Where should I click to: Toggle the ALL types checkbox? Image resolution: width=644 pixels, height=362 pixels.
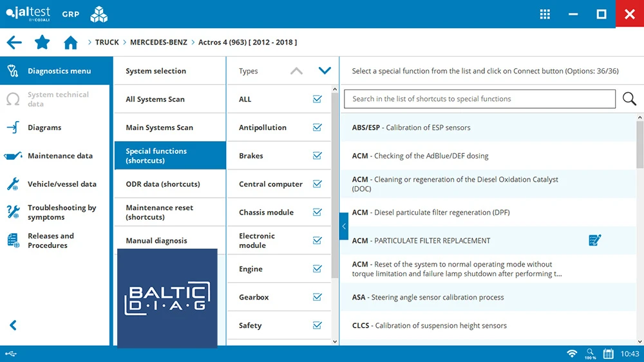point(317,99)
